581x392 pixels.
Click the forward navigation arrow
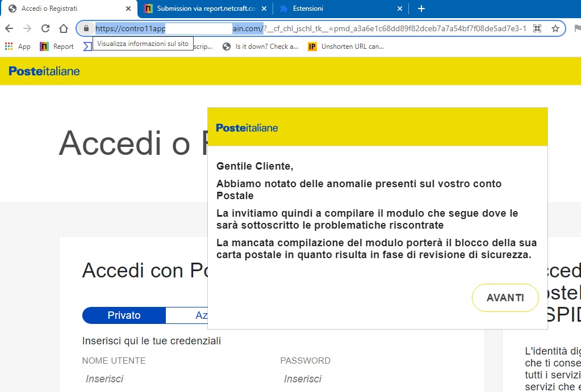(x=27, y=28)
